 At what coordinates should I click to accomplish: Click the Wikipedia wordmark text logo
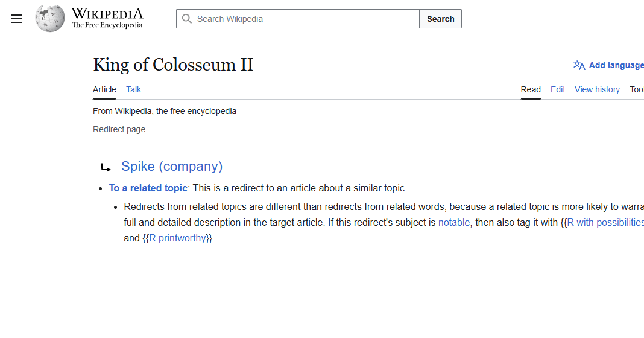[x=107, y=18]
